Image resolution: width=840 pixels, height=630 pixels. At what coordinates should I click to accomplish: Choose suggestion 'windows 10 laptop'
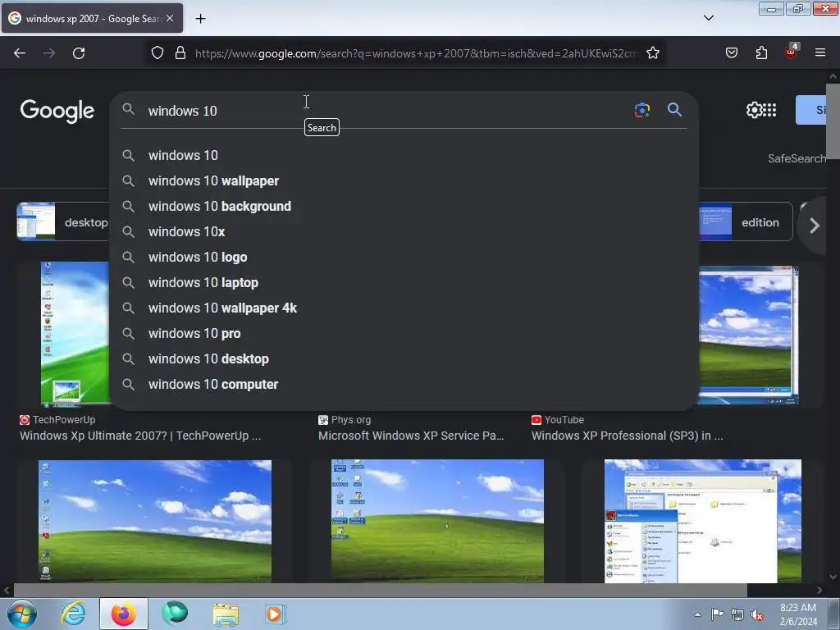(404, 283)
